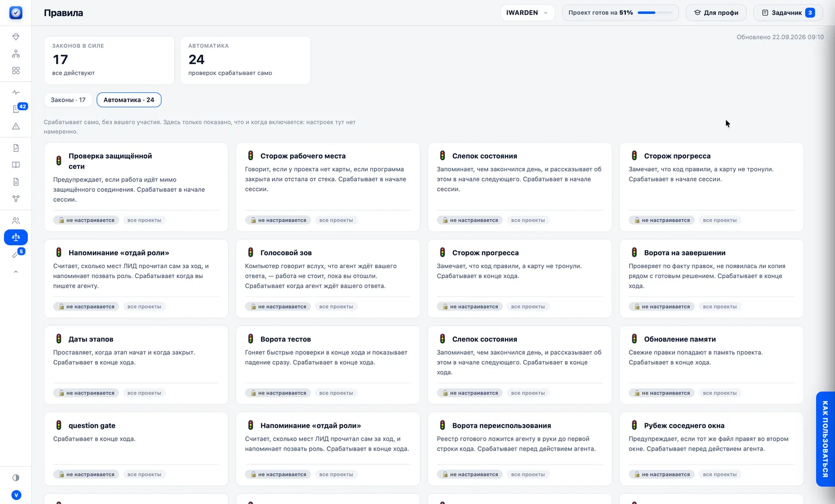Open the hierarchy tree sidebar icon
Viewport: 835px width, 504px height.
tap(16, 54)
